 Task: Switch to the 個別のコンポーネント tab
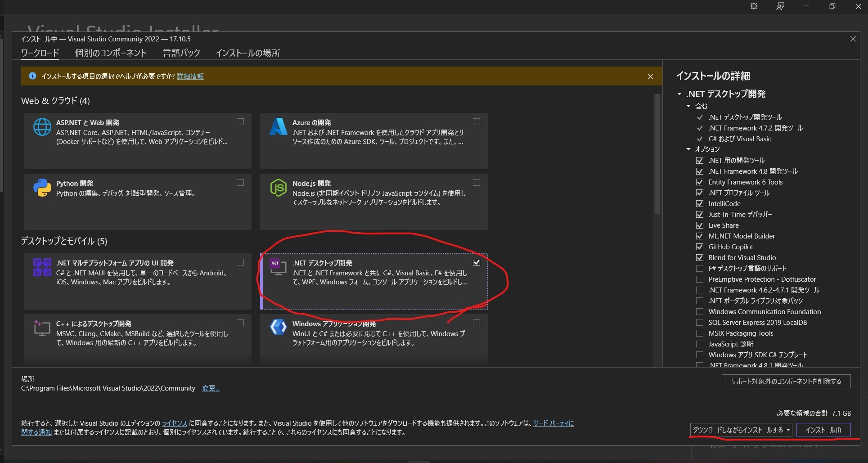click(111, 53)
